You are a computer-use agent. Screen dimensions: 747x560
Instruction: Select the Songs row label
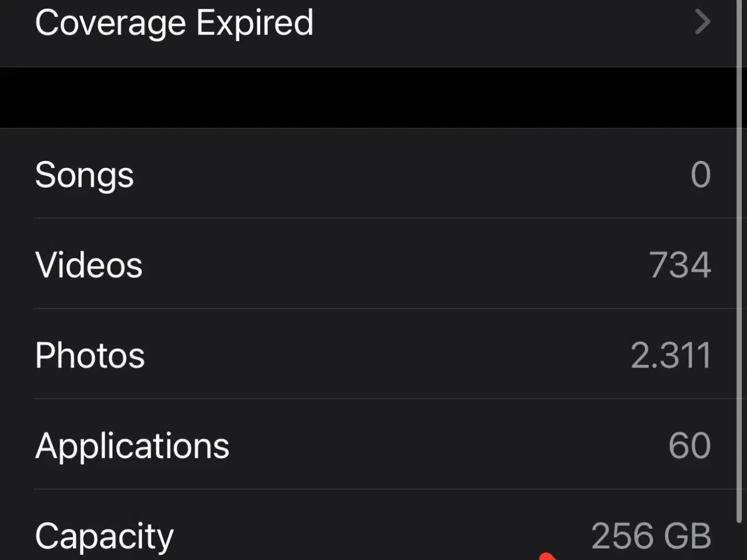[85, 174]
